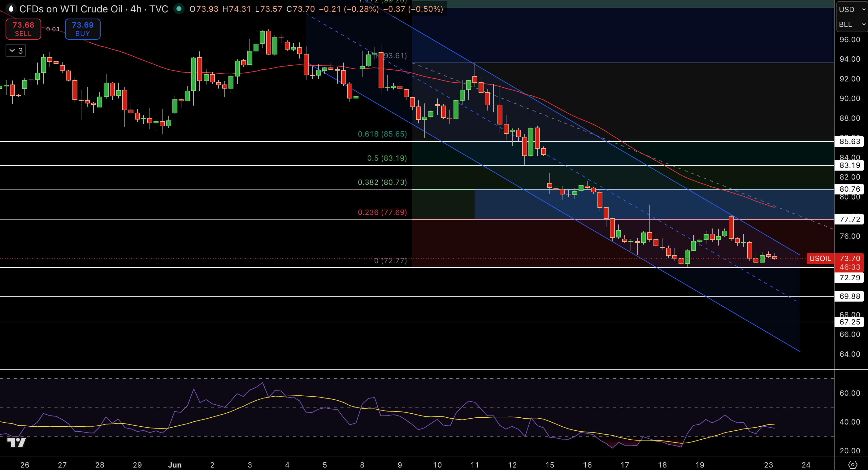Click the TradingView logo
The height and width of the screenshot is (470, 868).
16,442
